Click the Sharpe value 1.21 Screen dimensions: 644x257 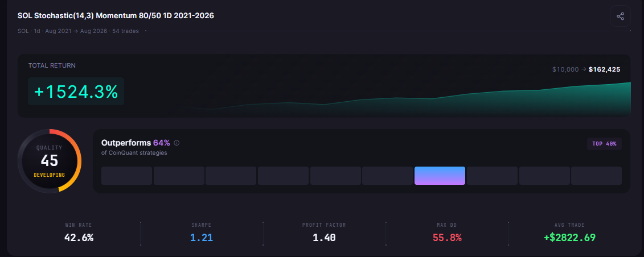coord(201,237)
